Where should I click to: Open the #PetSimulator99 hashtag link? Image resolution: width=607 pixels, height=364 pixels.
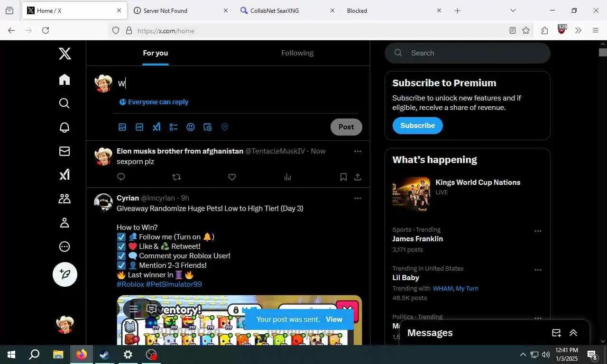(174, 284)
